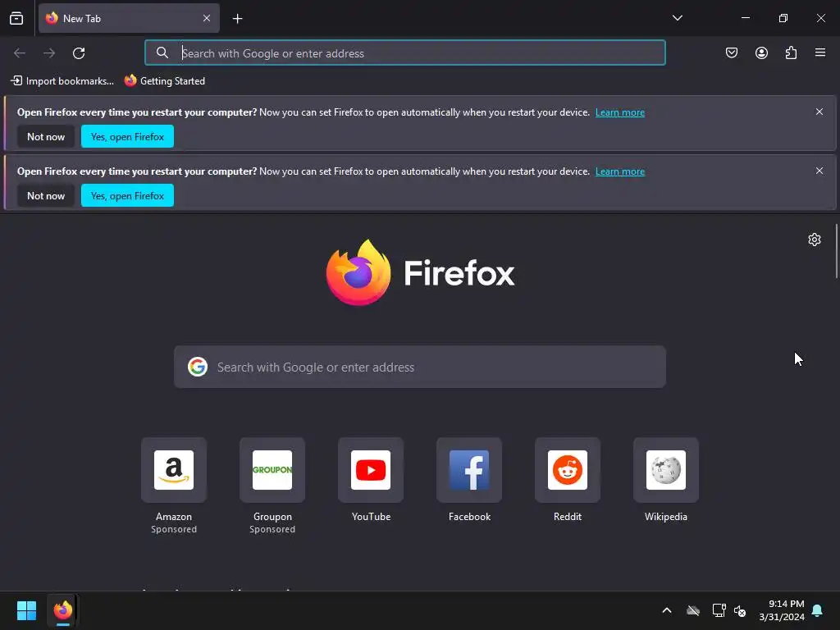Open Learn more link in first notification
The height and width of the screenshot is (630, 840).
[620, 112]
